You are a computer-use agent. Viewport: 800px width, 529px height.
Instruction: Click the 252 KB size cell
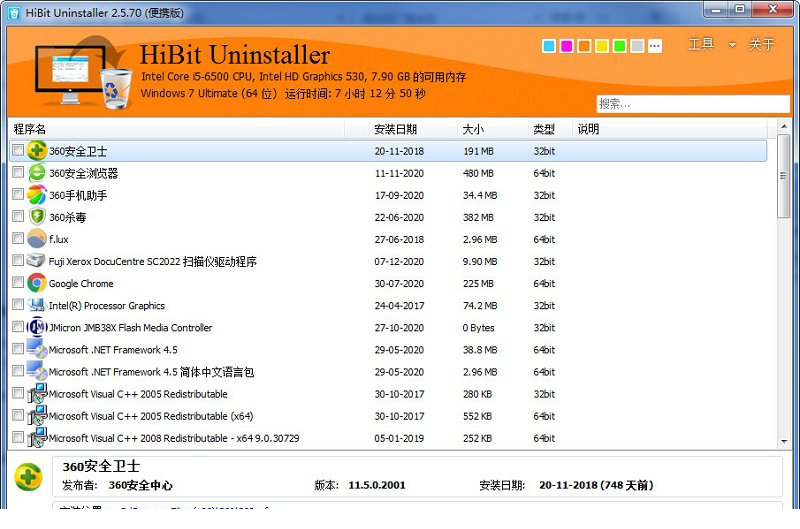pyautogui.click(x=478, y=438)
